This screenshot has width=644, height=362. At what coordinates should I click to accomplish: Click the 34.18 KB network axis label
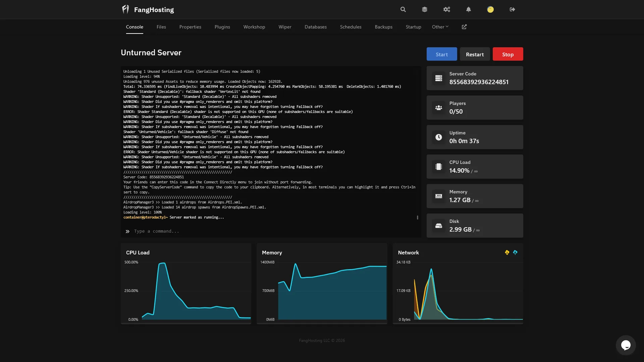point(403,262)
